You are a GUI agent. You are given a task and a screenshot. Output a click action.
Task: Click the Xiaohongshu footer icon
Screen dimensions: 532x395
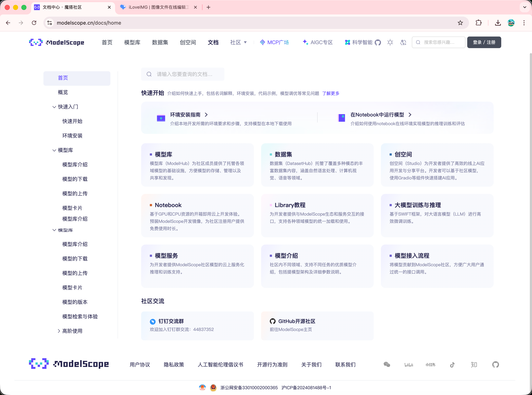(430, 365)
